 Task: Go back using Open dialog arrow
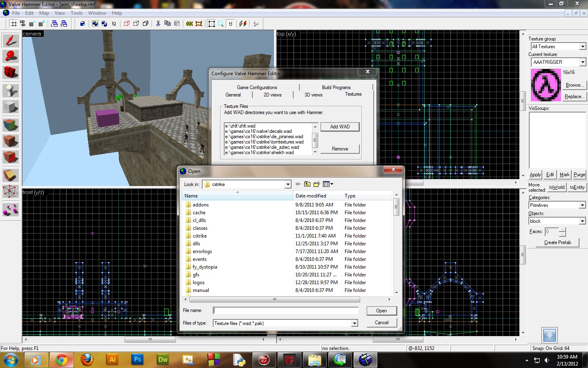(x=298, y=184)
